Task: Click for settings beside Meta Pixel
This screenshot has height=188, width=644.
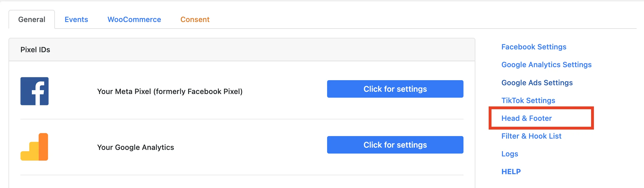Action: coord(395,89)
